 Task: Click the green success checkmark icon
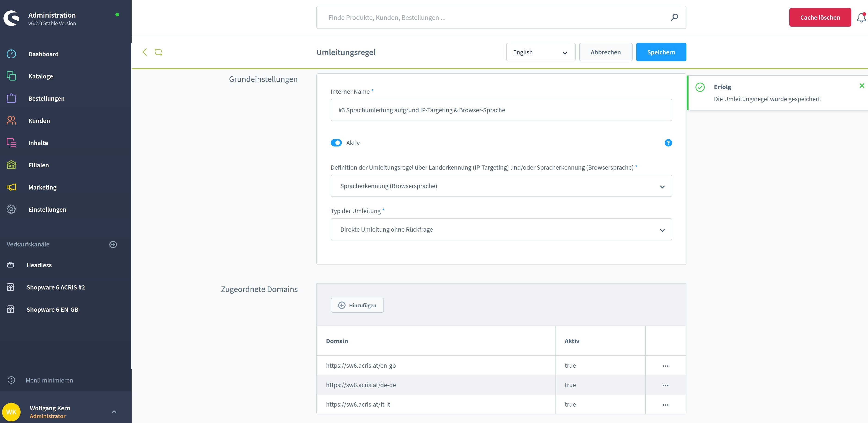[x=700, y=87]
